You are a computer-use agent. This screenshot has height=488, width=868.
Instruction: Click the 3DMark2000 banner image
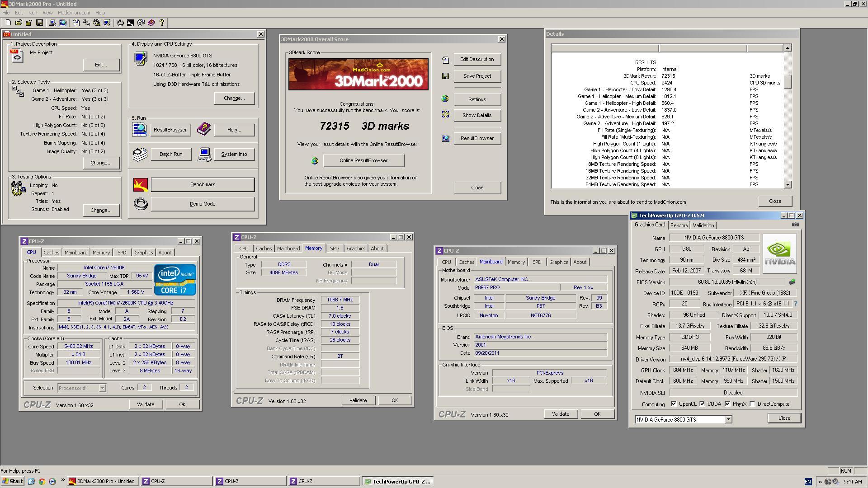(359, 74)
